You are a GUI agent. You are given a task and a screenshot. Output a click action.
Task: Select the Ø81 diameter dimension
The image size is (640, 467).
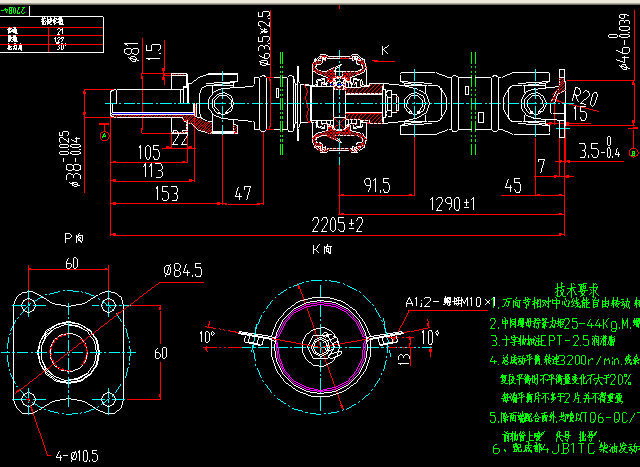[x=130, y=49]
